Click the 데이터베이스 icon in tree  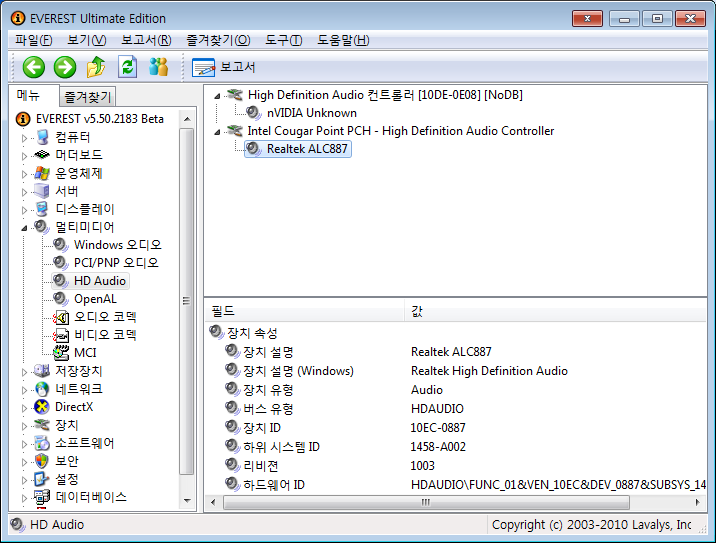(42, 497)
